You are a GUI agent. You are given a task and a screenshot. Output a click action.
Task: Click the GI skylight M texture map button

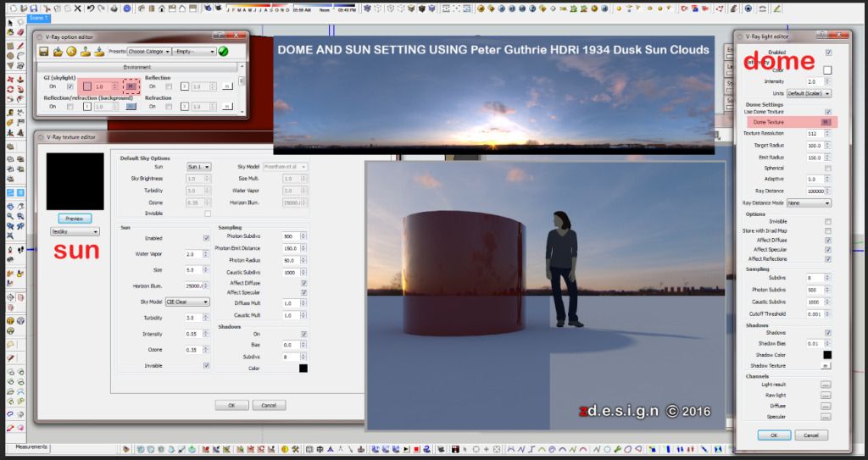pyautogui.click(x=131, y=86)
